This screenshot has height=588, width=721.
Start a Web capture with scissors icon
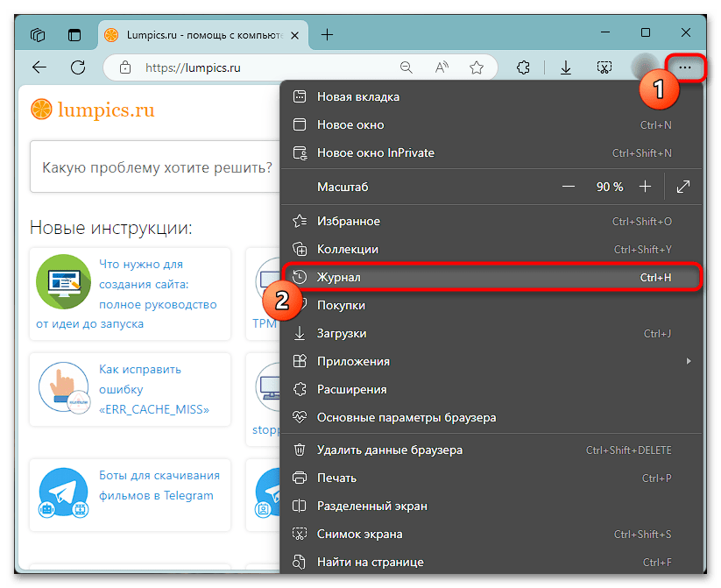pyautogui.click(x=604, y=67)
